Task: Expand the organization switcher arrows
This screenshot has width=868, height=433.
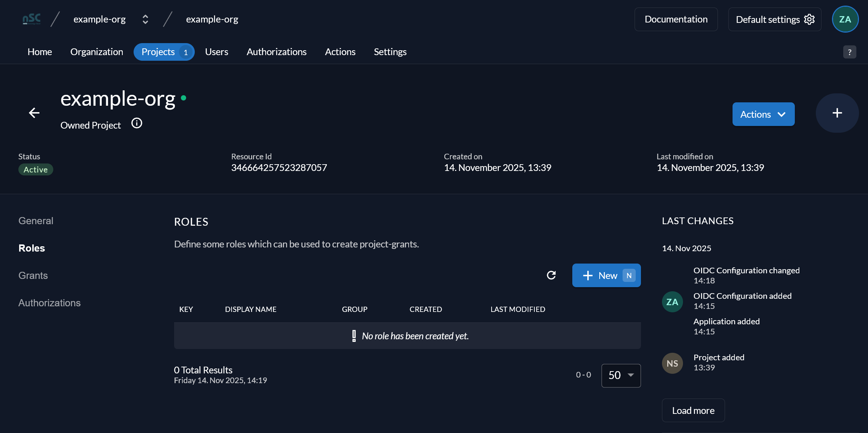Action: (x=145, y=19)
